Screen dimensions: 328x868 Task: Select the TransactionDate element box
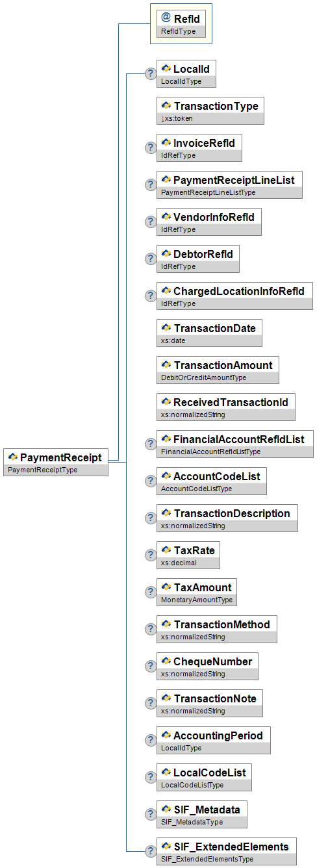(210, 333)
